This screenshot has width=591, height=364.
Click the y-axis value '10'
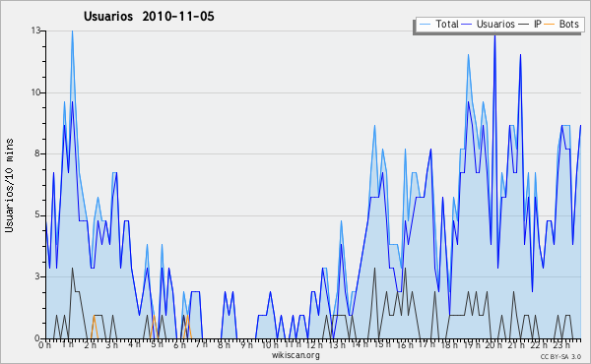35,92
